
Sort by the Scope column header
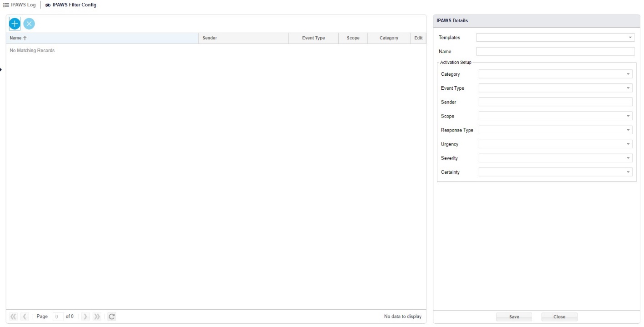353,38
